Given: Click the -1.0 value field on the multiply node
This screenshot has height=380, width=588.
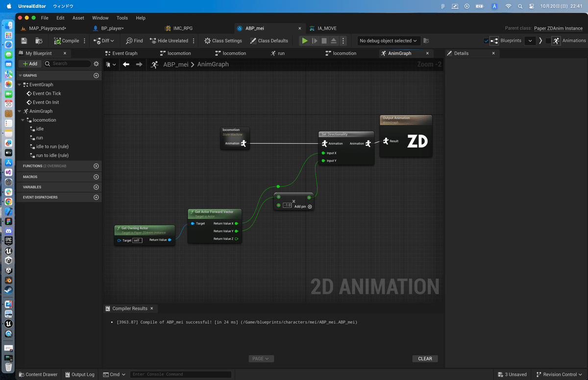Looking at the screenshot, I should tap(287, 206).
